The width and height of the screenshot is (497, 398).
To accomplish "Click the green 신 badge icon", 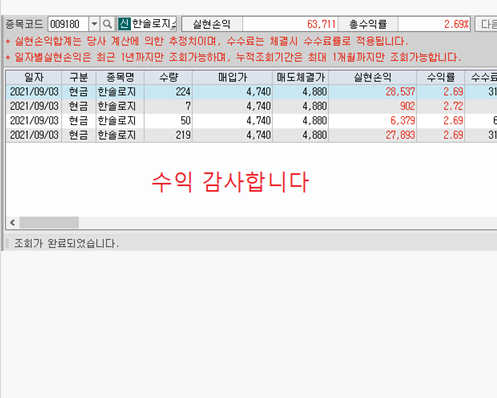I will [x=124, y=24].
